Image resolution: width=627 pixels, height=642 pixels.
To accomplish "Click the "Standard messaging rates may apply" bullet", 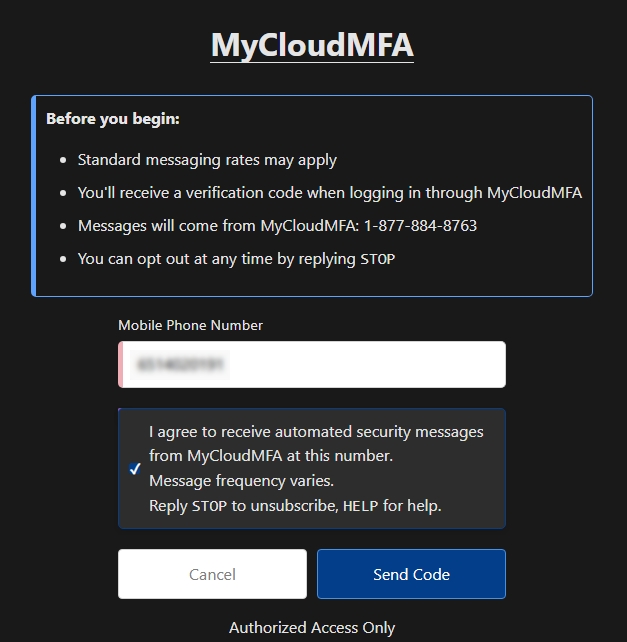I will point(207,160).
